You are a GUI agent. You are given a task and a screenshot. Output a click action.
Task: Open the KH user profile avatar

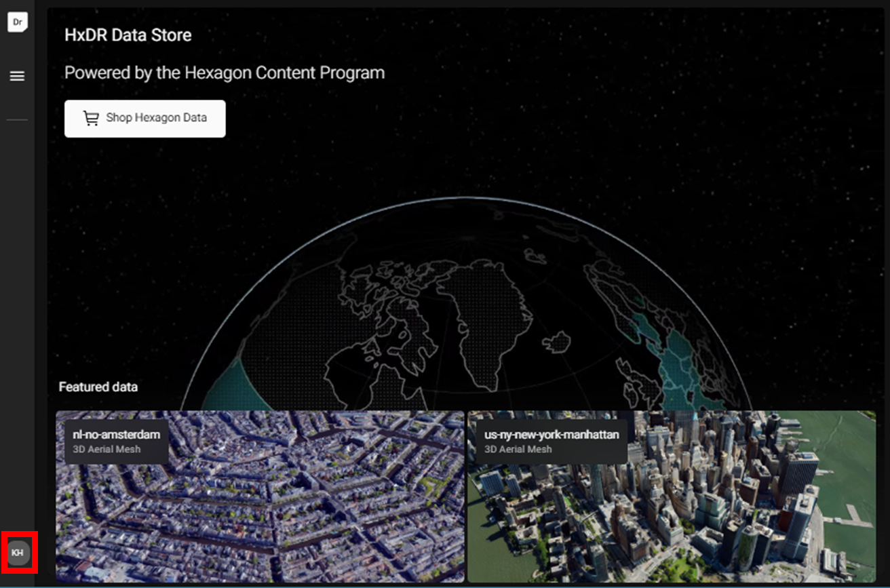click(x=18, y=553)
